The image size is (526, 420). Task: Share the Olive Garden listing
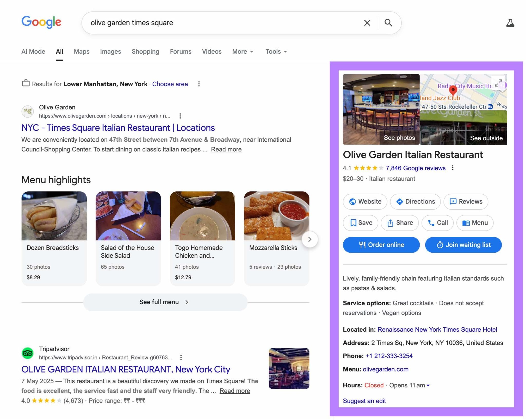[400, 223]
